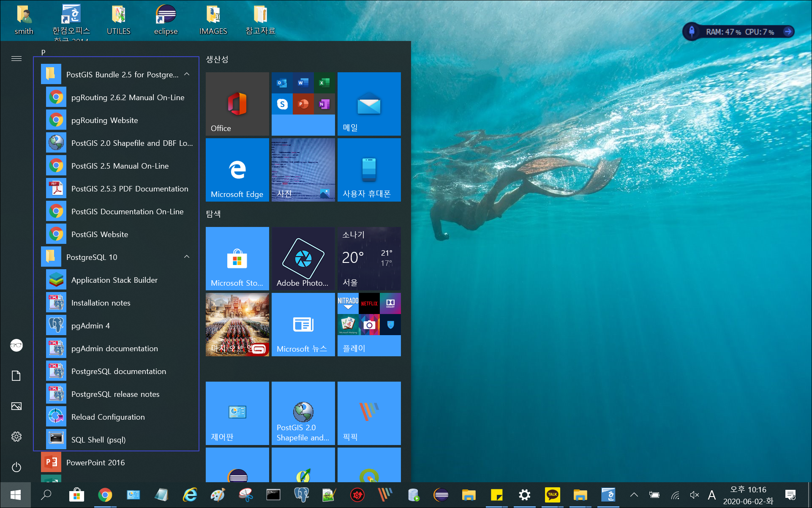Open Google Chrome from the taskbar
Viewport: 812px width, 508px height.
click(105, 495)
